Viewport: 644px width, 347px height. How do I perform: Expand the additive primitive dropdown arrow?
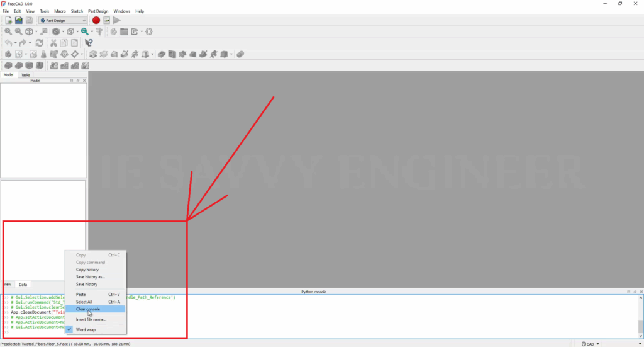152,54
